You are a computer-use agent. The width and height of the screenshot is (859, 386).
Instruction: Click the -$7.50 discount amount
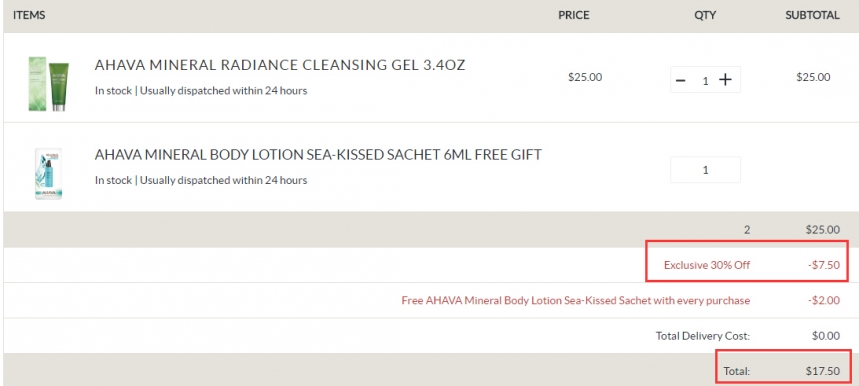823,265
